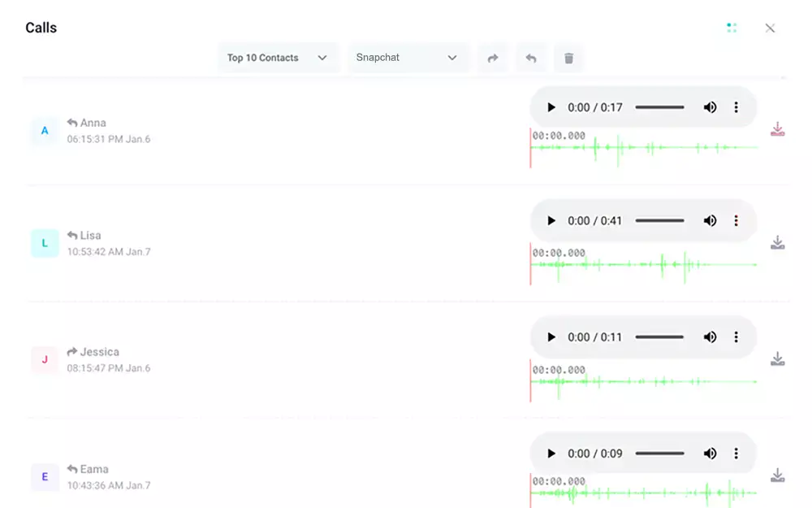Mute Eama's audio player volume
This screenshot has height=508, width=812.
pos(710,453)
